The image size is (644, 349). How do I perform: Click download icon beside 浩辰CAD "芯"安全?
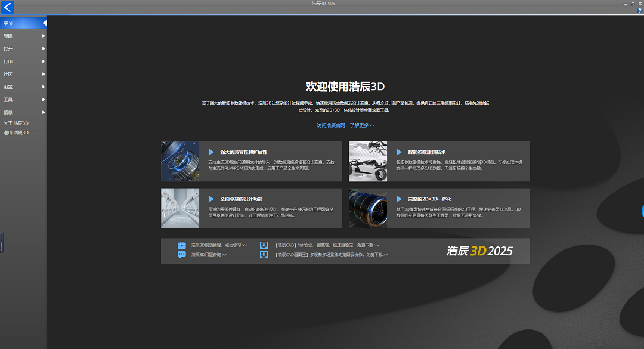[x=264, y=245]
